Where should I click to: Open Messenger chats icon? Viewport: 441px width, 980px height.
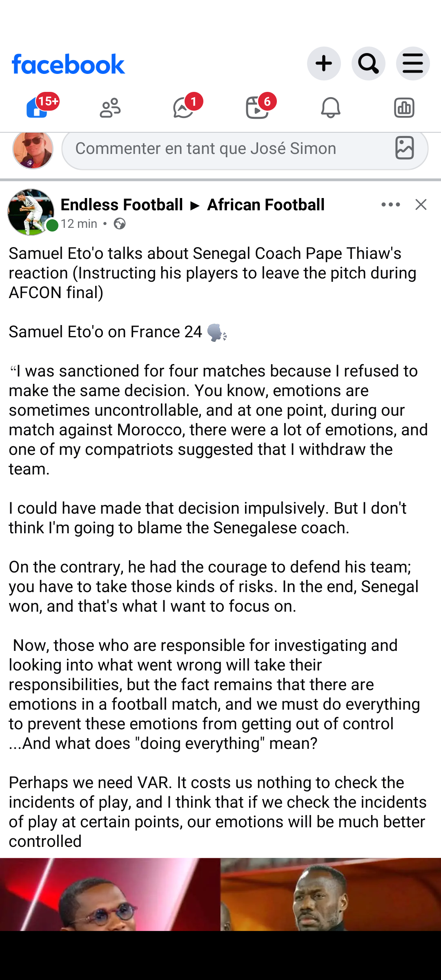point(184,108)
